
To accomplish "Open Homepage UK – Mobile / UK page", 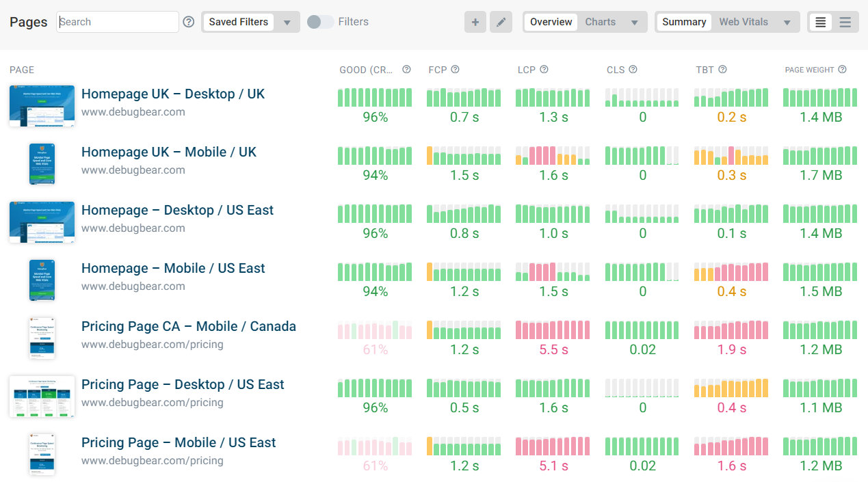I will 168,152.
